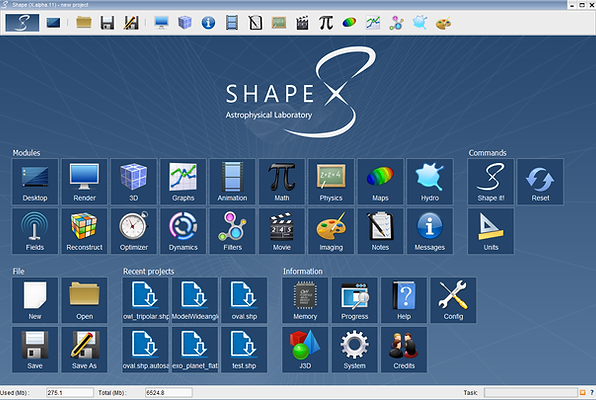Open recent project exo_planet_flat
The width and height of the screenshot is (596, 400).
(195, 350)
